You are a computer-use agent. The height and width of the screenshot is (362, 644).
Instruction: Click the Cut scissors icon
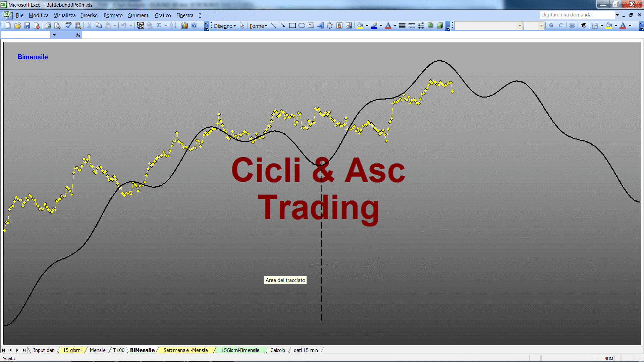click(89, 25)
